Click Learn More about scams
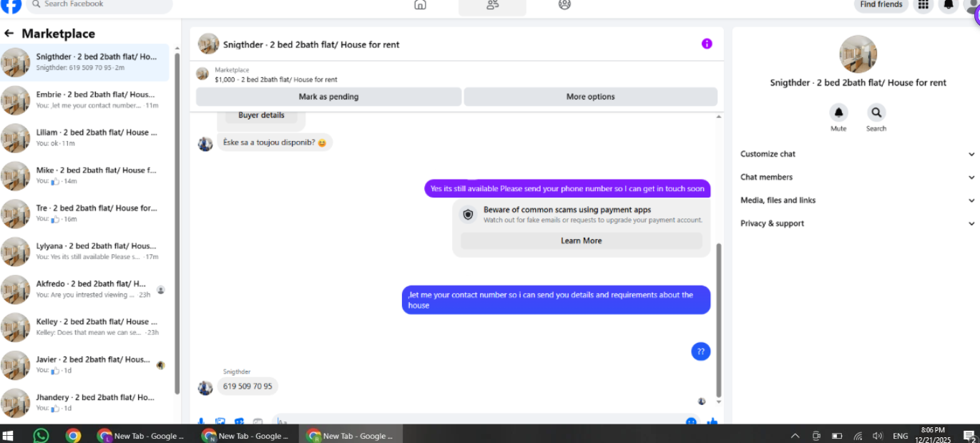Viewport: 980px width, 443px height. point(581,240)
